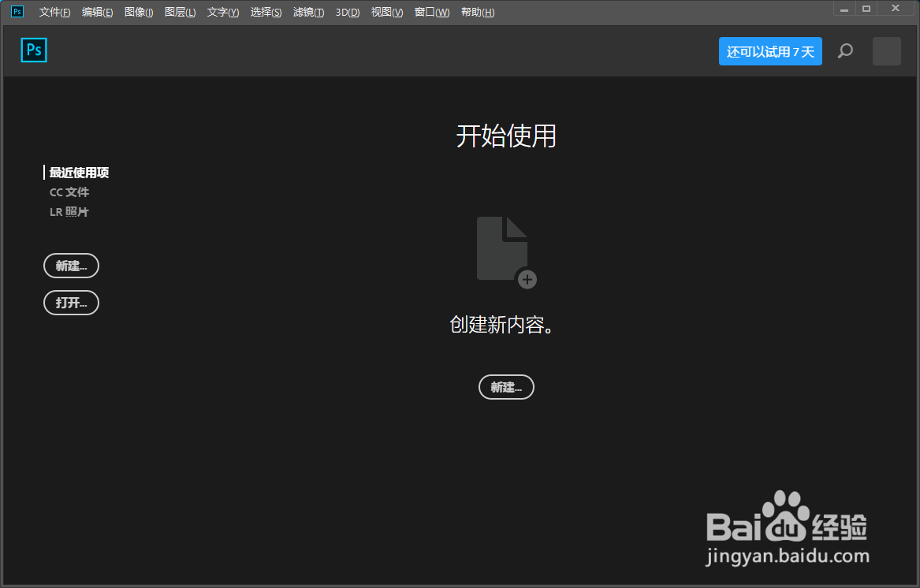
Task: Switch to LR 照片 view
Action: tap(69, 211)
